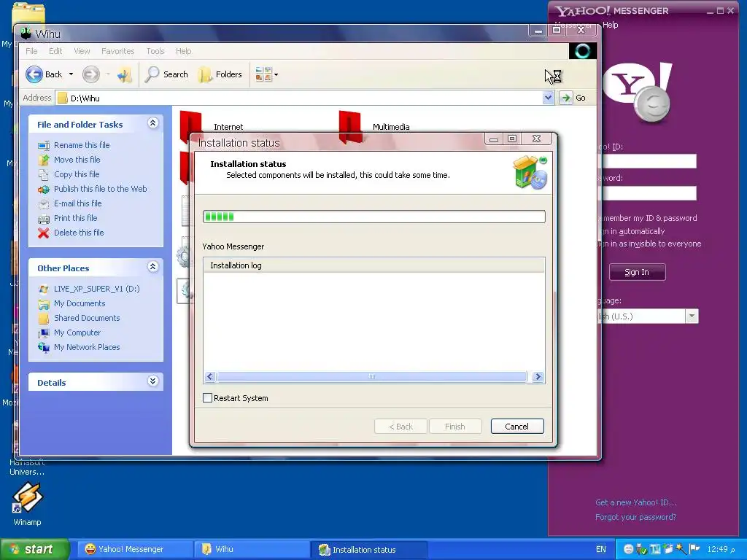Switch to Installation status taskbar button
The width and height of the screenshot is (747, 560).
click(x=368, y=549)
